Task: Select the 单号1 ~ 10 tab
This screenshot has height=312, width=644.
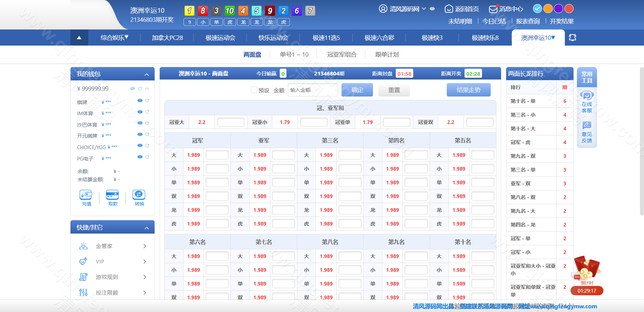Action: pyautogui.click(x=294, y=54)
